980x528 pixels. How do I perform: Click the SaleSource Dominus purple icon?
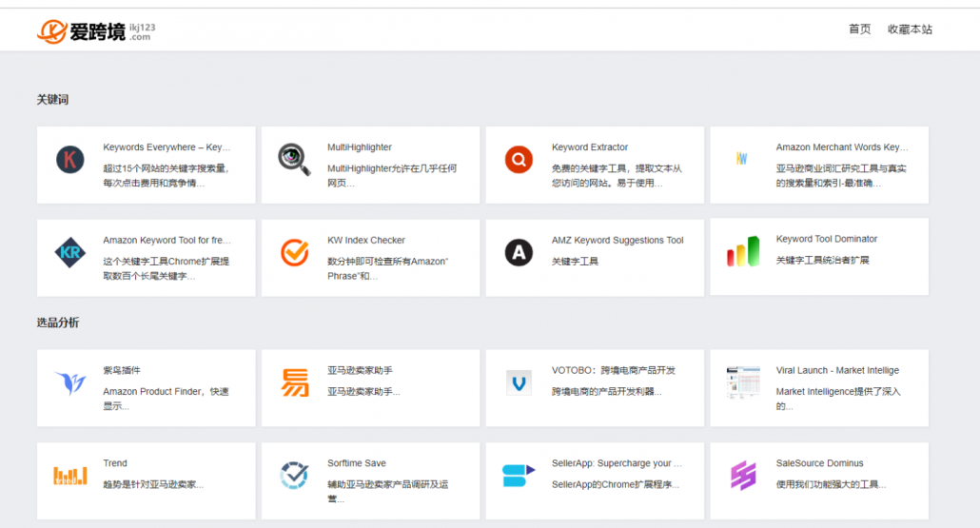coord(743,476)
